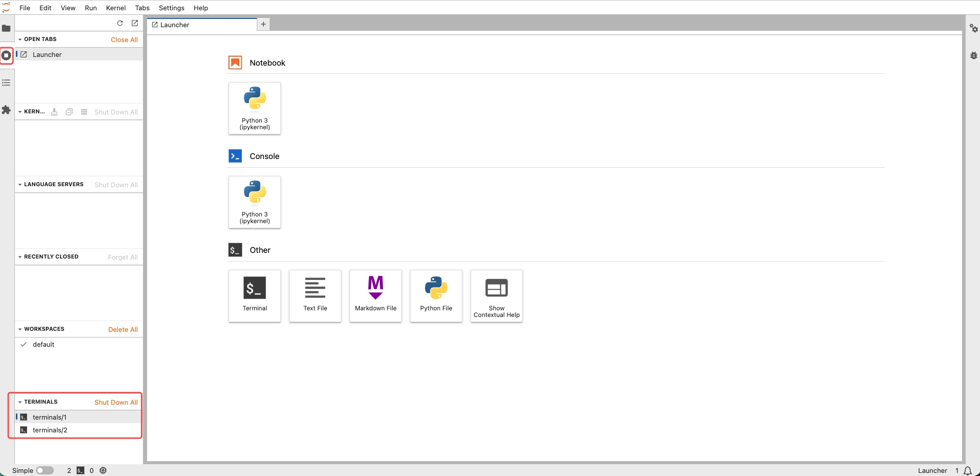This screenshot has height=476, width=980.
Task: Toggle the Simple mode switch
Action: click(x=45, y=470)
